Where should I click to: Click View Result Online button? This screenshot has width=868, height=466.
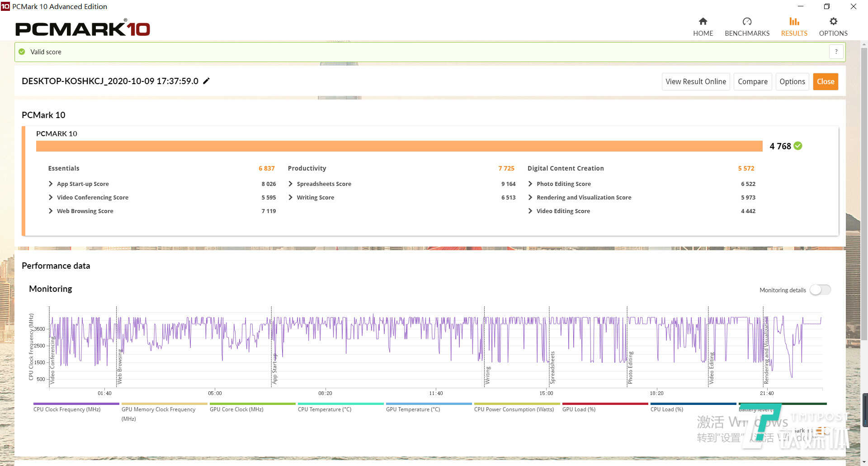(696, 81)
